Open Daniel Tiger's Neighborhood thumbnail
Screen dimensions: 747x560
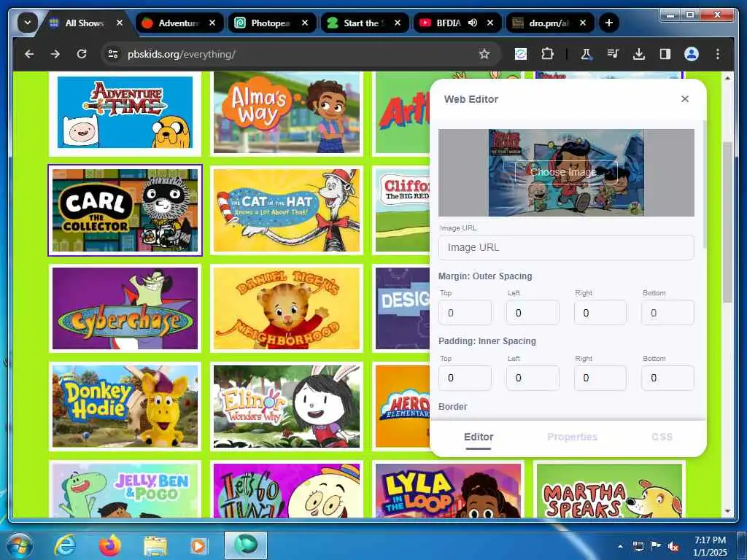coord(287,308)
